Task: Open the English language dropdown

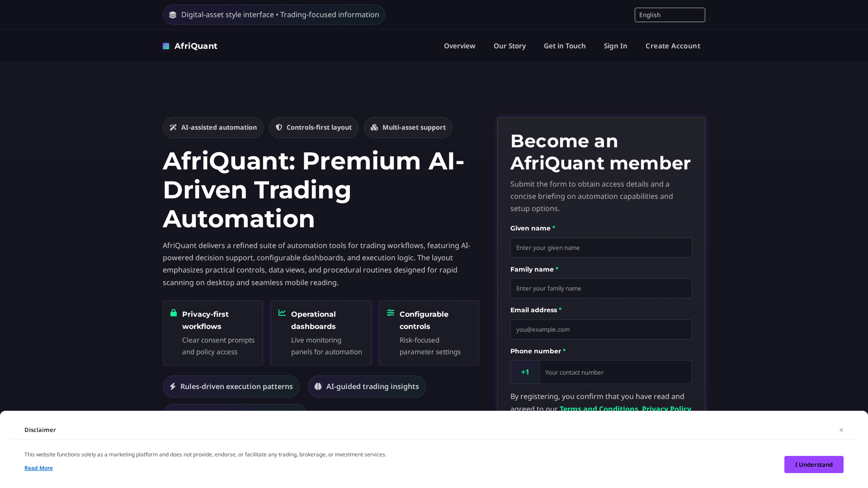Action: tap(670, 15)
